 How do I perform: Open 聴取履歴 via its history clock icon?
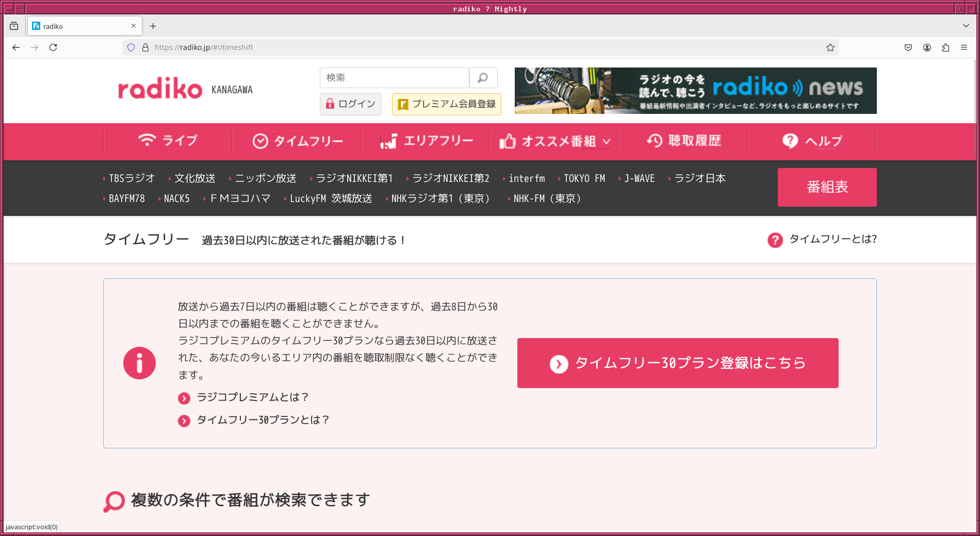[x=654, y=141]
